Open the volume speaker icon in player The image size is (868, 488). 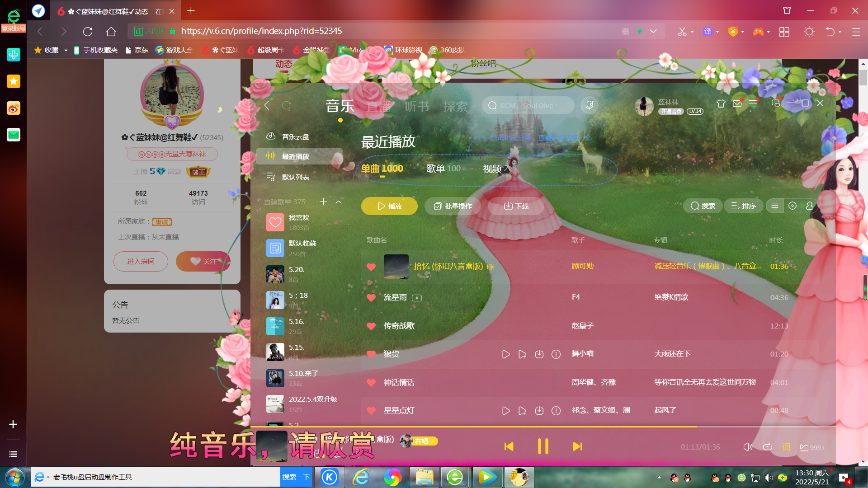click(748, 447)
